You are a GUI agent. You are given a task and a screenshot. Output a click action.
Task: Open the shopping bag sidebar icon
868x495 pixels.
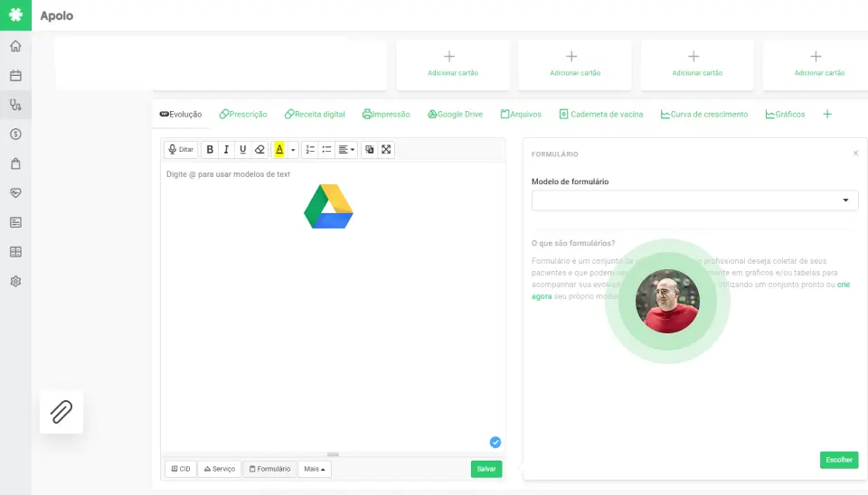coord(15,163)
